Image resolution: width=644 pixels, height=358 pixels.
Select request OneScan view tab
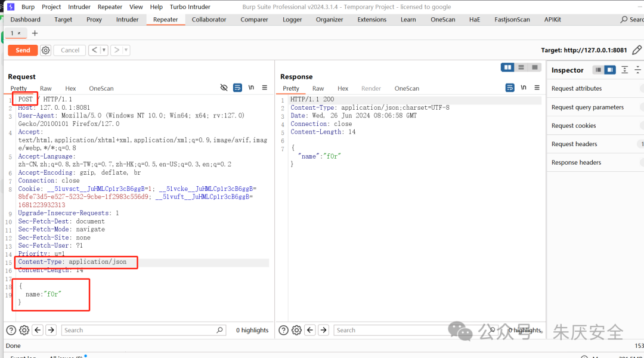pyautogui.click(x=101, y=88)
